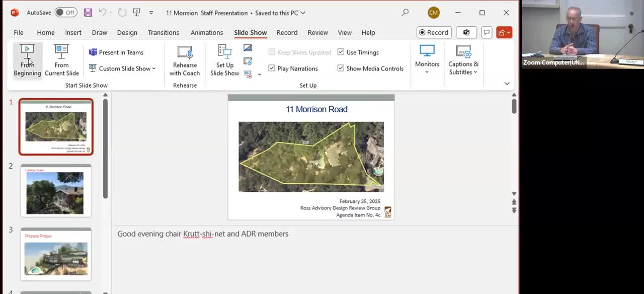Open Monitors dropdown
644x294 pixels.
(427, 60)
